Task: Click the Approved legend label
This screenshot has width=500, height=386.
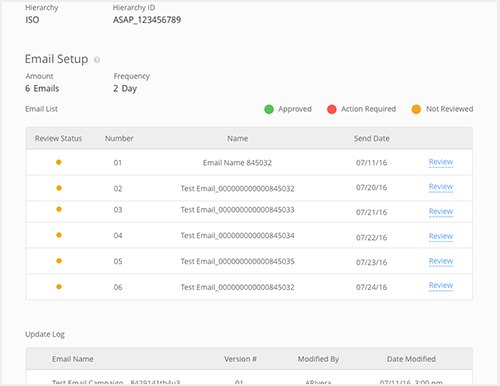Action: click(x=295, y=109)
